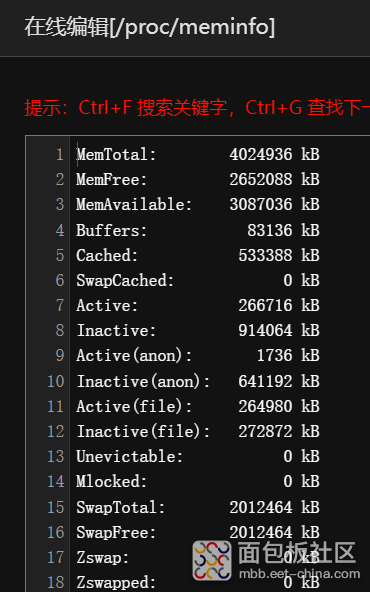Click the MemTotal line in the editor
The image size is (370, 592).
coord(198,154)
